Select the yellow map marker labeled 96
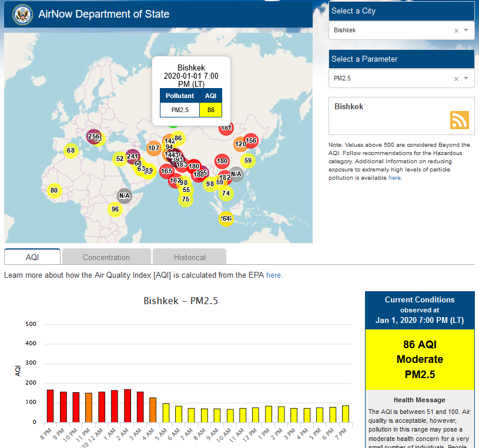 click(115, 209)
